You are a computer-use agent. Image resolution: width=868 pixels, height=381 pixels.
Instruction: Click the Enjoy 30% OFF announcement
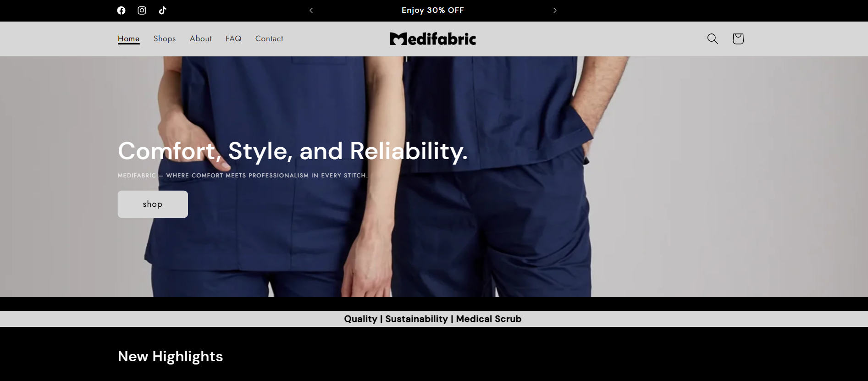(433, 11)
